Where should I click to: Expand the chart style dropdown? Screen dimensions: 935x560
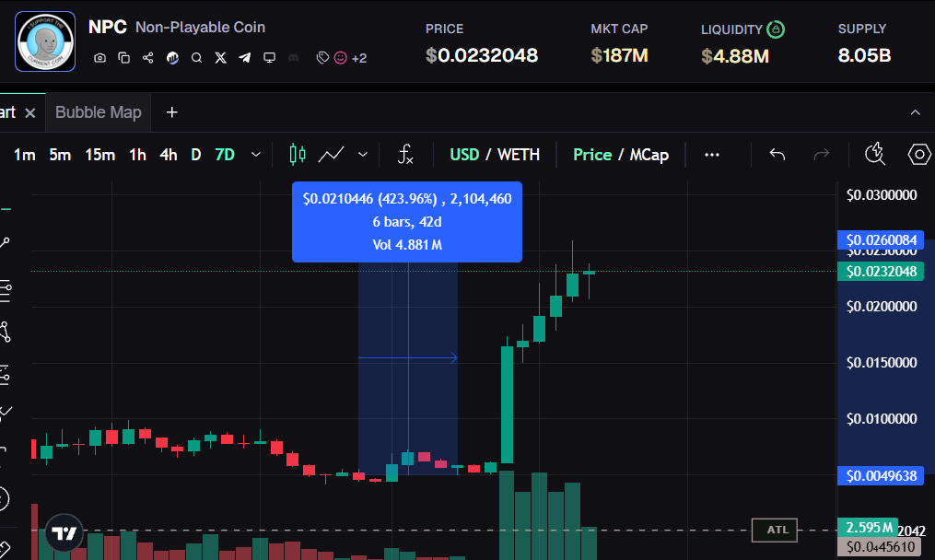coord(363,155)
